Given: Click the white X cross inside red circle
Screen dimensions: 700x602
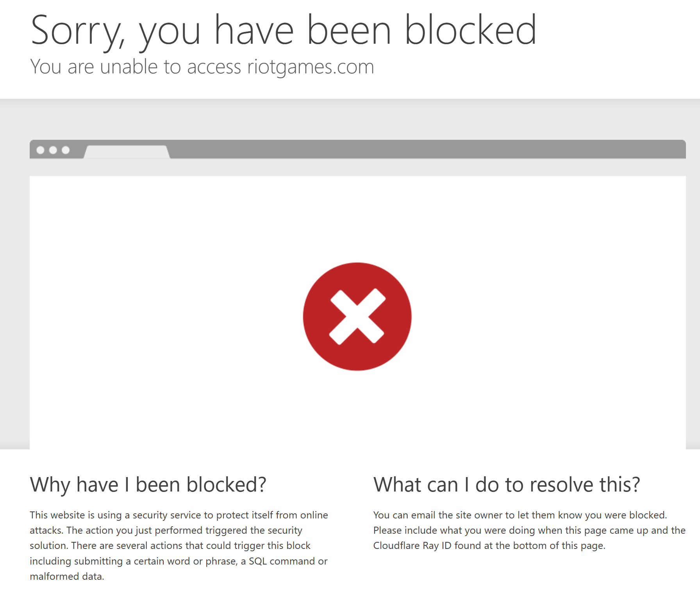Looking at the screenshot, I should click(357, 316).
